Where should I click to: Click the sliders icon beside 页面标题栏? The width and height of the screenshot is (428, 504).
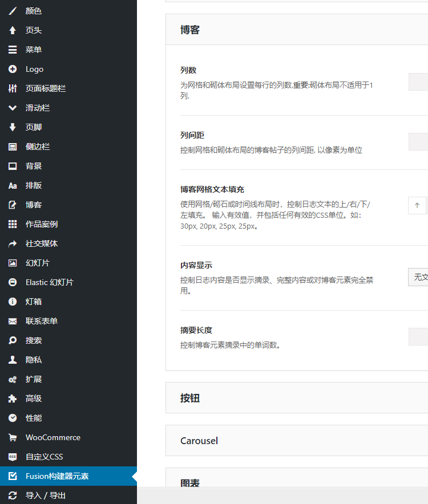(x=13, y=88)
